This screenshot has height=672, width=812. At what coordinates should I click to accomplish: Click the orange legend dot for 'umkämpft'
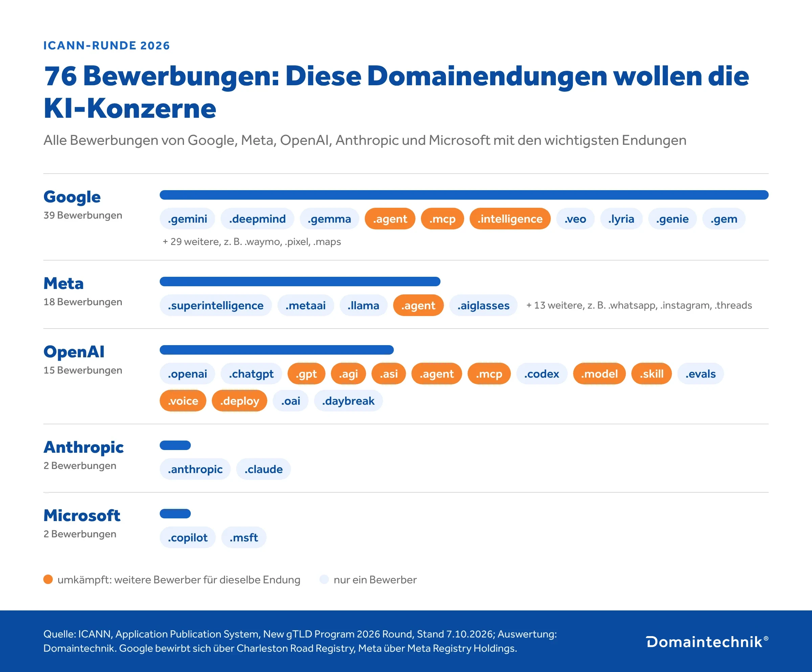48,579
